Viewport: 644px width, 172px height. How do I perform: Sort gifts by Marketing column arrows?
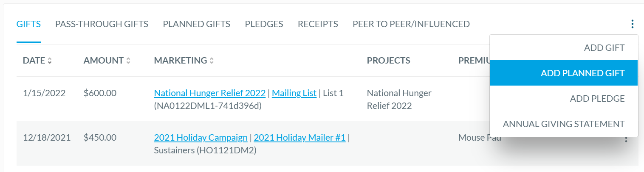tap(212, 61)
